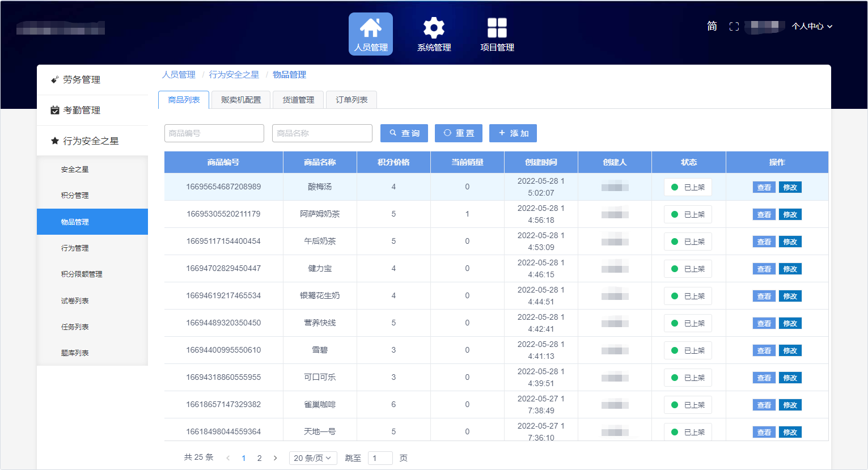Click 查看 for 可口可乐 row
Screen dimensions: 868x470
(764, 378)
